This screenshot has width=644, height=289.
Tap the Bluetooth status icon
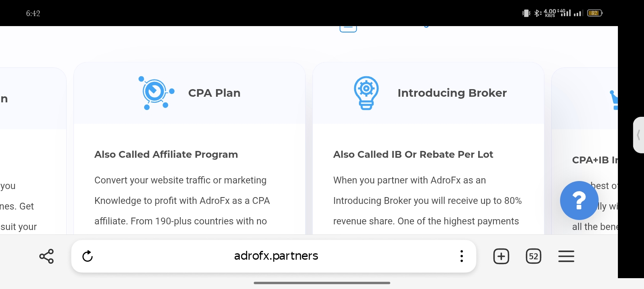[538, 13]
